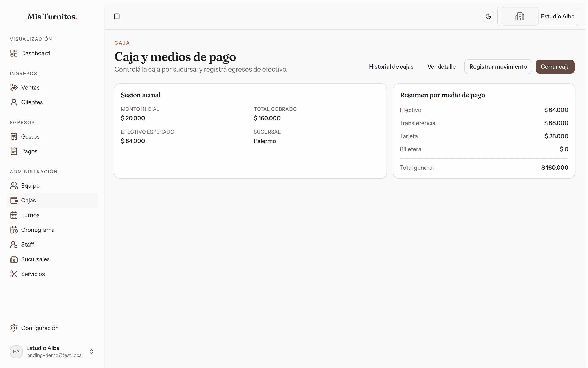Open Estudio Alba selector in header
The height and width of the screenshot is (368, 588).
pos(538,16)
